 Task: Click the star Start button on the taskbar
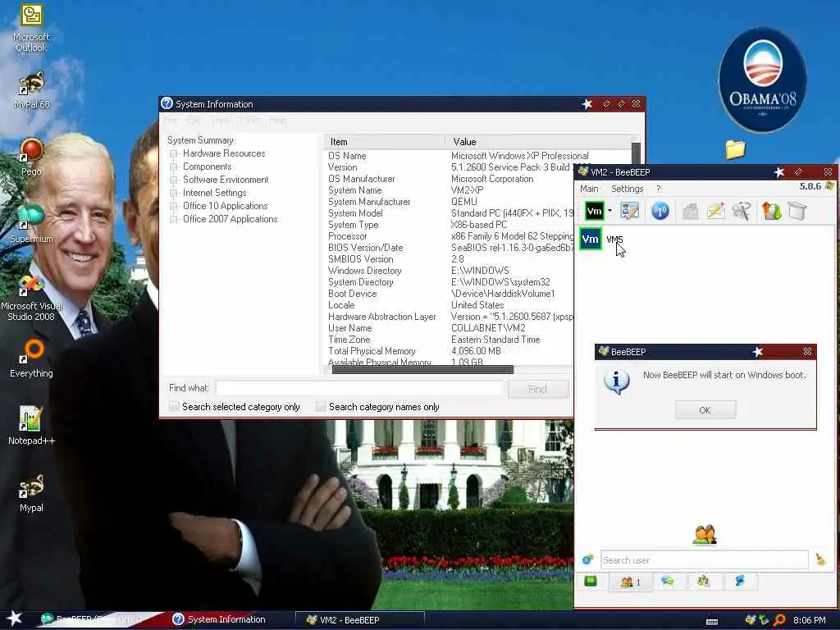[14, 619]
